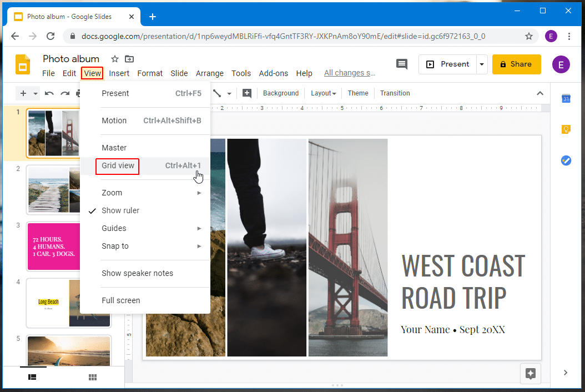Click the add comment toolbar icon
The height and width of the screenshot is (392, 585).
[x=247, y=93]
